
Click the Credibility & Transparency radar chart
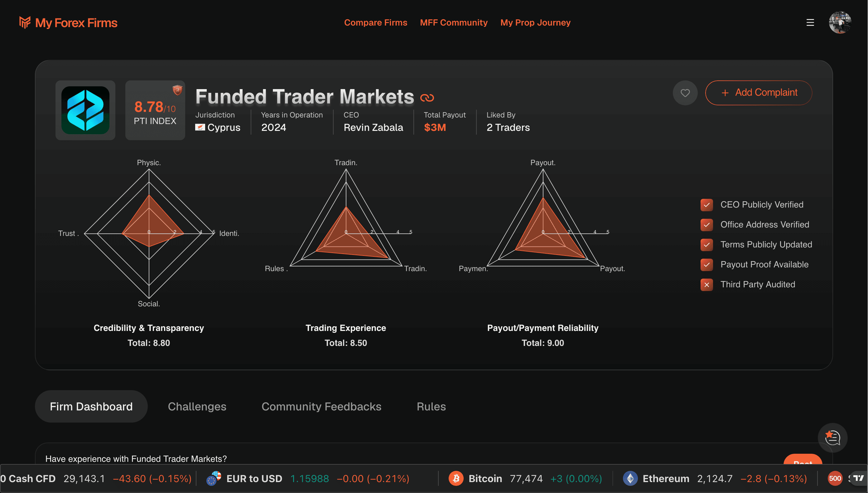click(149, 234)
